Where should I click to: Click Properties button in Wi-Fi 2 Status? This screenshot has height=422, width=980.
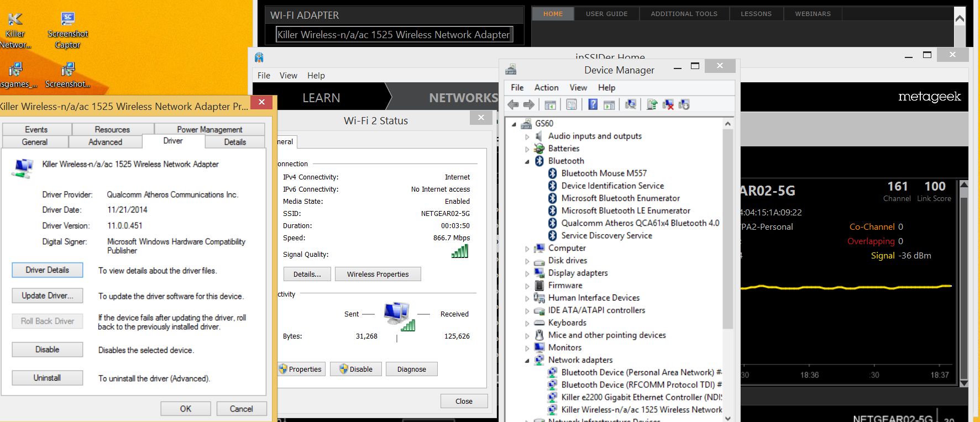point(300,369)
